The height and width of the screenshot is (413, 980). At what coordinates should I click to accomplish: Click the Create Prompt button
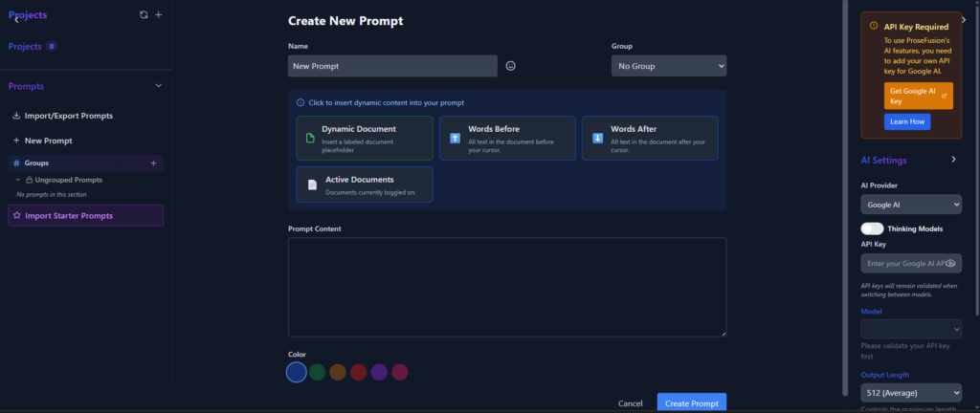click(692, 403)
